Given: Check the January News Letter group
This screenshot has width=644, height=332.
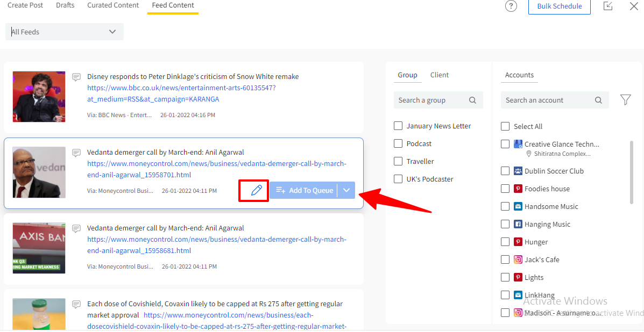Looking at the screenshot, I should (x=398, y=126).
